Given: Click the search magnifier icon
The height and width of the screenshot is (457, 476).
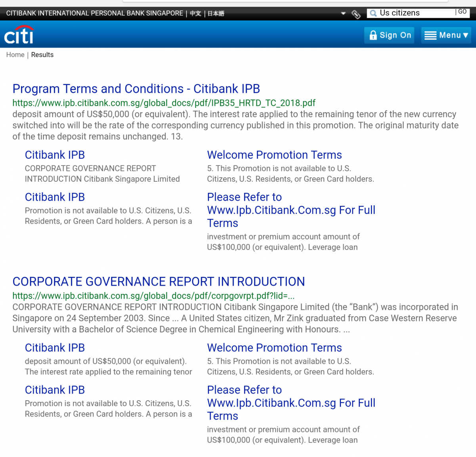Looking at the screenshot, I should coord(373,13).
